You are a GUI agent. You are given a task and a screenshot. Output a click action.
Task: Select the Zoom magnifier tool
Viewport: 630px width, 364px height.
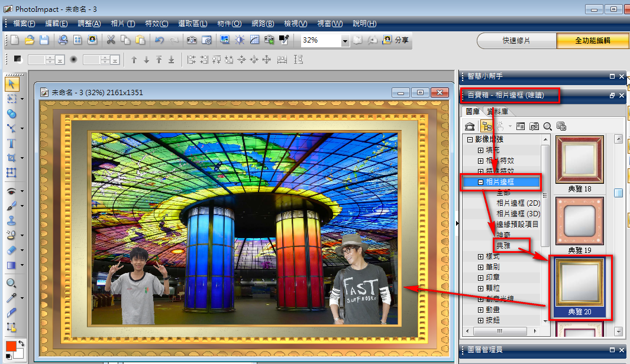click(11, 283)
